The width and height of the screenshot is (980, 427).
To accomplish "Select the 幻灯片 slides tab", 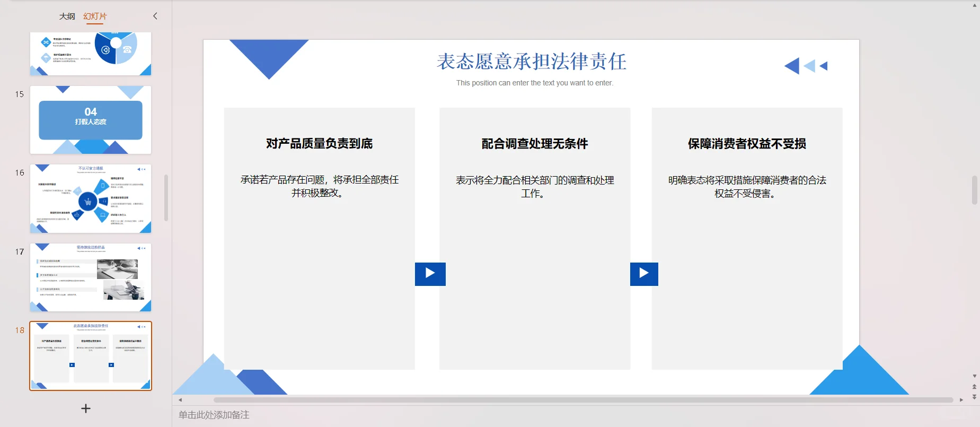I will [95, 16].
